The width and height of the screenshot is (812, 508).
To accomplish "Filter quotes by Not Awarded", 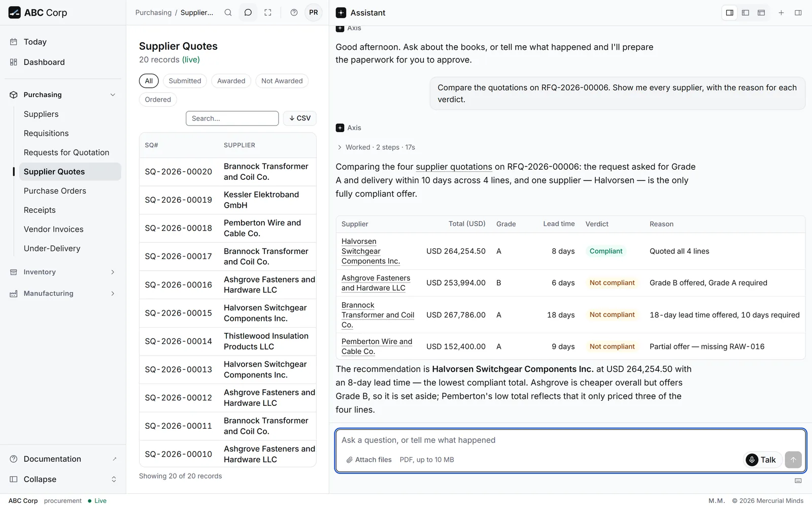I will tap(282, 81).
